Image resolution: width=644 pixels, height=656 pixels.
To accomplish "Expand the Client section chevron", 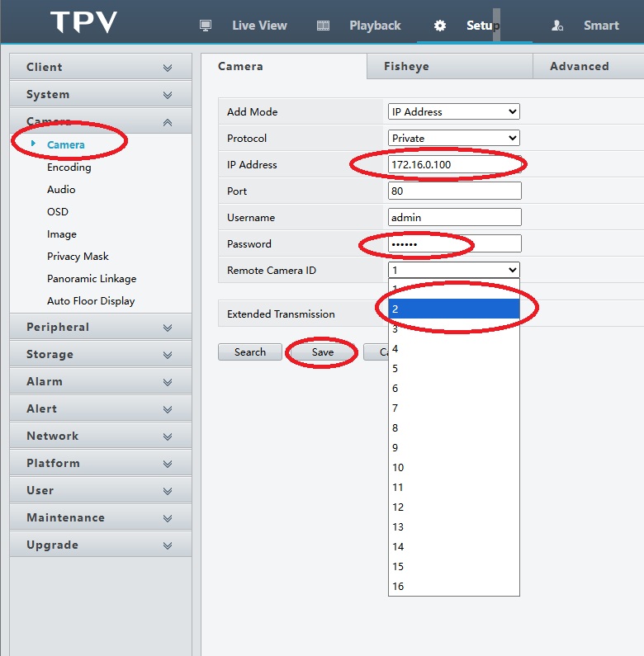I will click(168, 68).
